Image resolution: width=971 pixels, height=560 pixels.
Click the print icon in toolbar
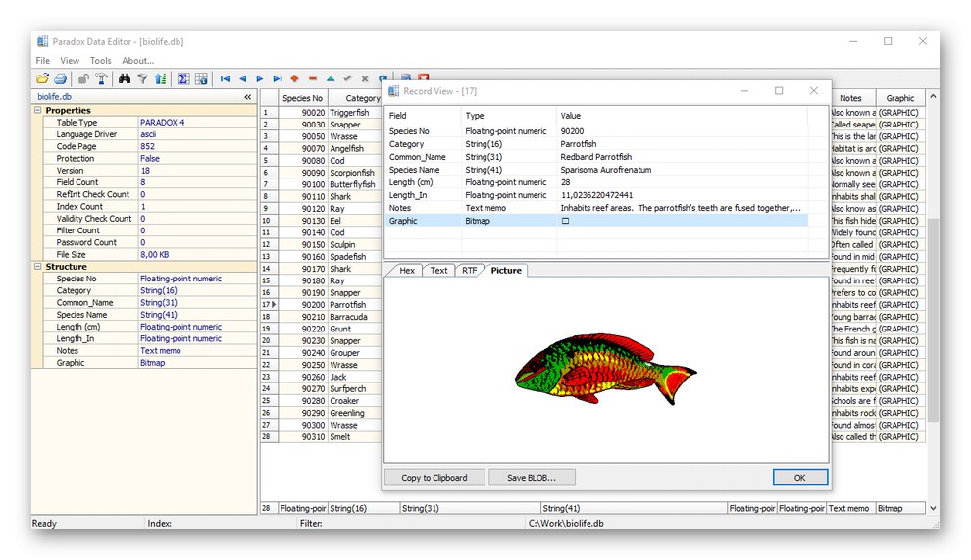click(x=60, y=78)
